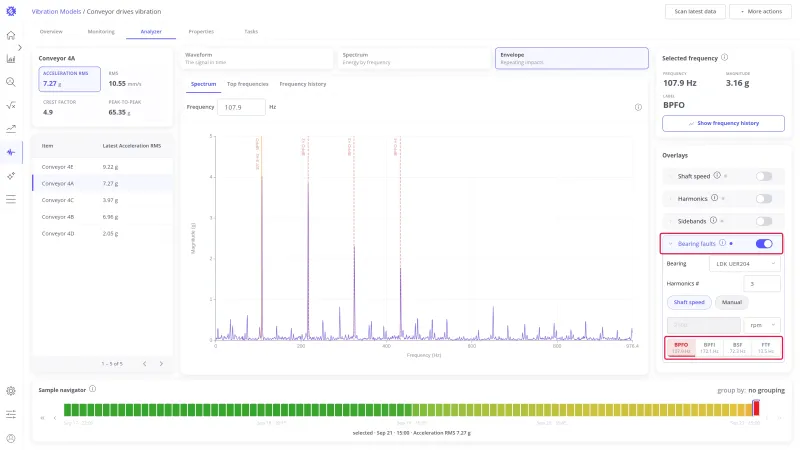This screenshot has width=800, height=450.
Task: Click the Frequency input field
Action: (241, 107)
